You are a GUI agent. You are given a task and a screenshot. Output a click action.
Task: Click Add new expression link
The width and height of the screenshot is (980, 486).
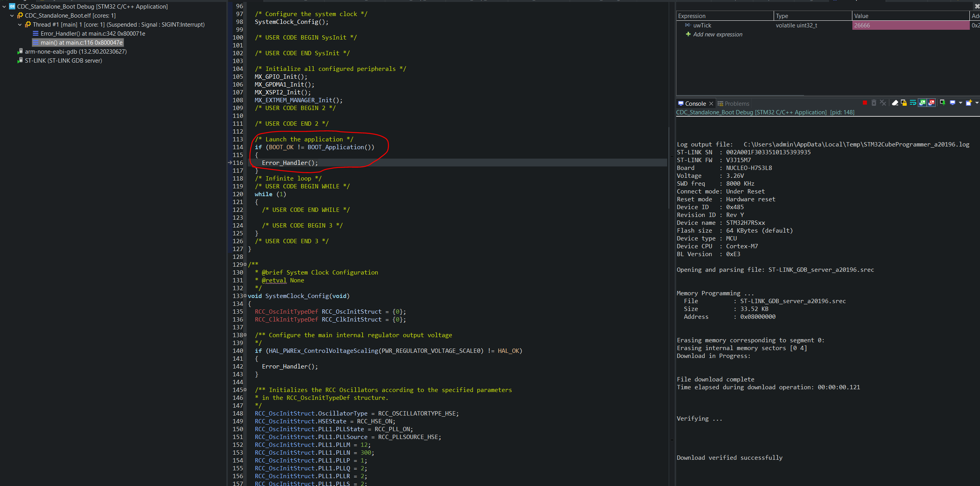pyautogui.click(x=717, y=34)
